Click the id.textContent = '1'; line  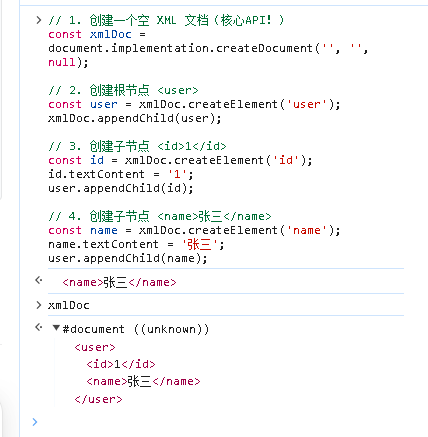(x=120, y=174)
